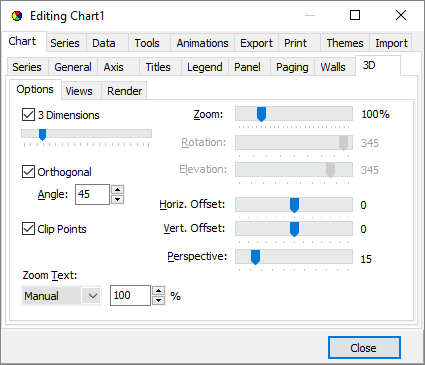The height and width of the screenshot is (365, 425).
Task: Open the Render sub-tab
Action: (x=124, y=91)
